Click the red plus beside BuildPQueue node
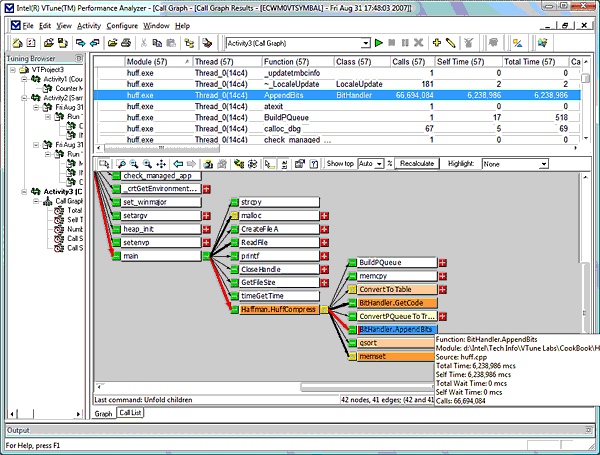This screenshot has height=455, width=600. coord(442,262)
